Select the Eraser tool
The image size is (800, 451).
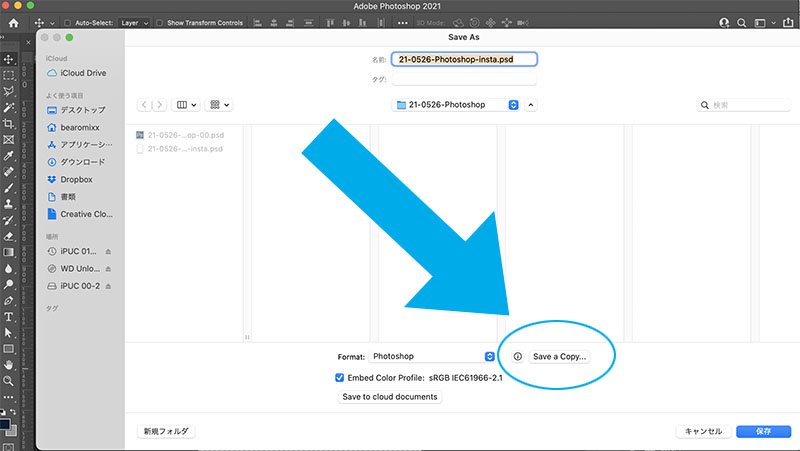click(9, 236)
